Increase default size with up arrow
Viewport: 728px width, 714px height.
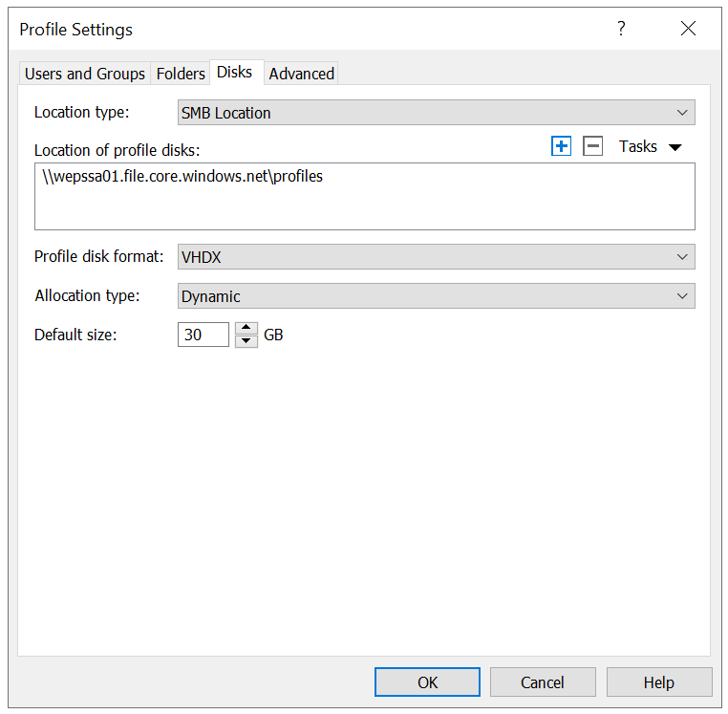(x=246, y=329)
